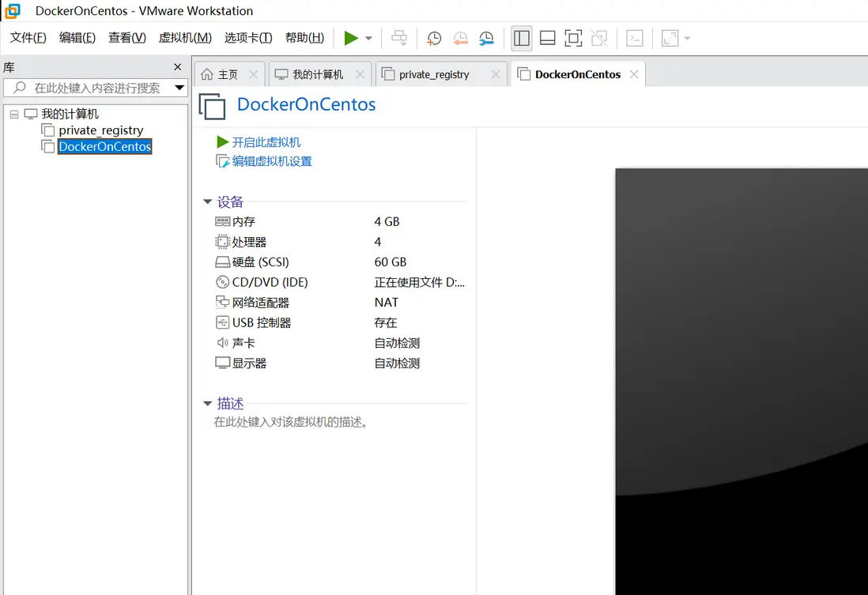Open the 编辑(E) menu

point(77,38)
